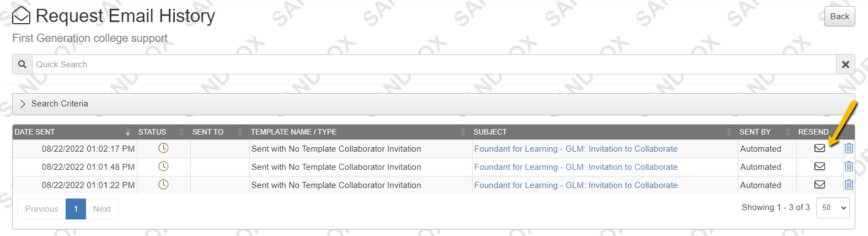Click the Previous page button
The height and width of the screenshot is (236, 868).
click(x=42, y=209)
